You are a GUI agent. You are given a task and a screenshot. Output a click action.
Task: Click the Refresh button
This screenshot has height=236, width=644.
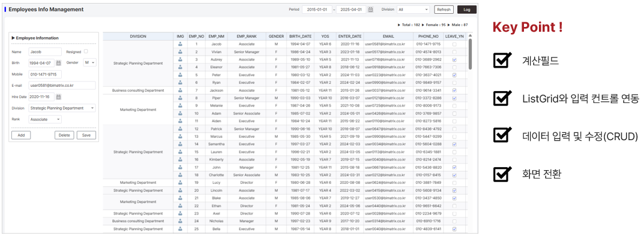pyautogui.click(x=444, y=10)
